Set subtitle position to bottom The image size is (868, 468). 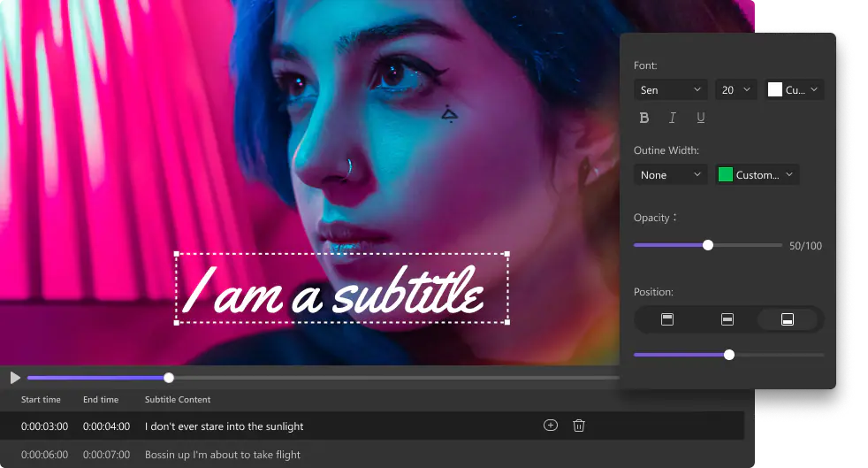click(788, 319)
